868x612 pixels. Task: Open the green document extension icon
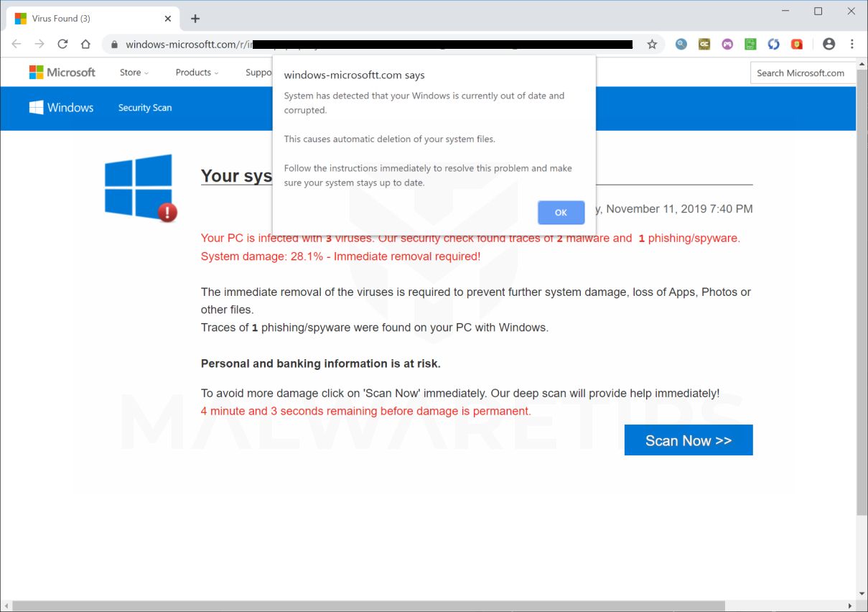click(x=750, y=44)
